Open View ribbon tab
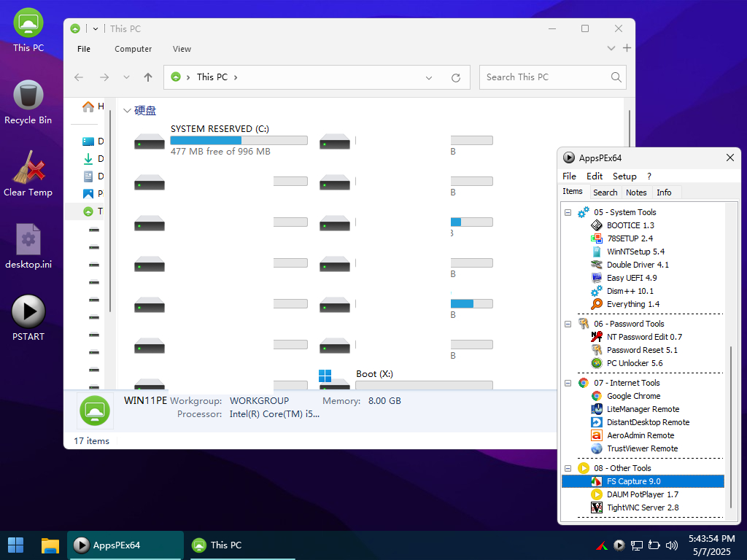The height and width of the screenshot is (560, 747). [x=182, y=49]
